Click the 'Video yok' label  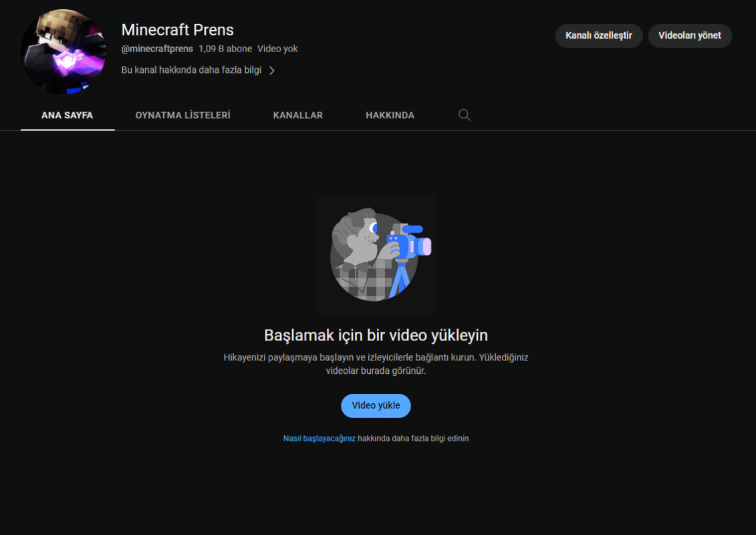coord(277,49)
